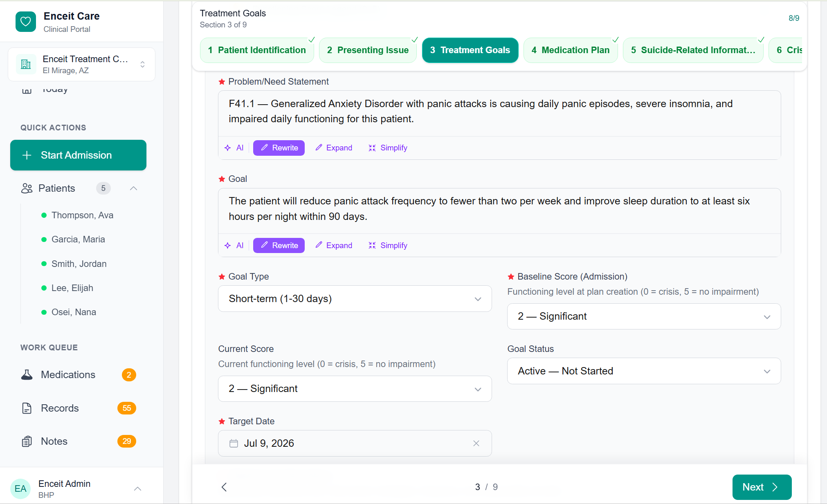Click the Next button
The width and height of the screenshot is (827, 504).
coord(762,487)
